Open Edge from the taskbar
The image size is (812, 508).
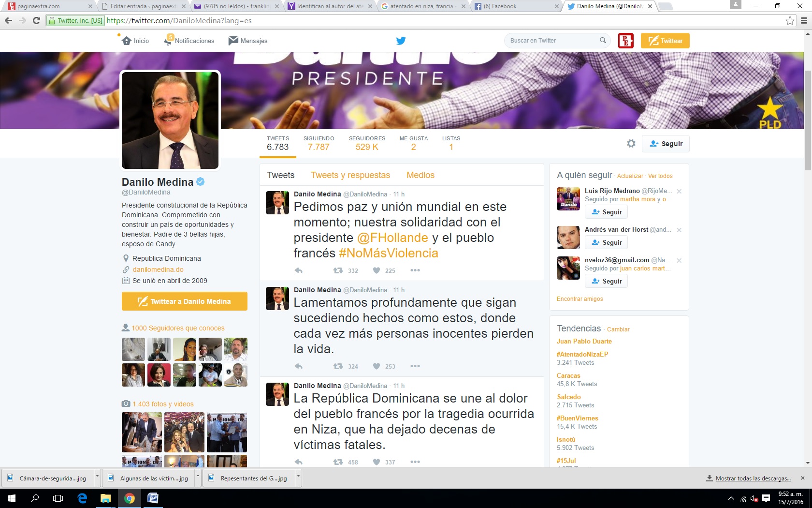click(x=82, y=498)
